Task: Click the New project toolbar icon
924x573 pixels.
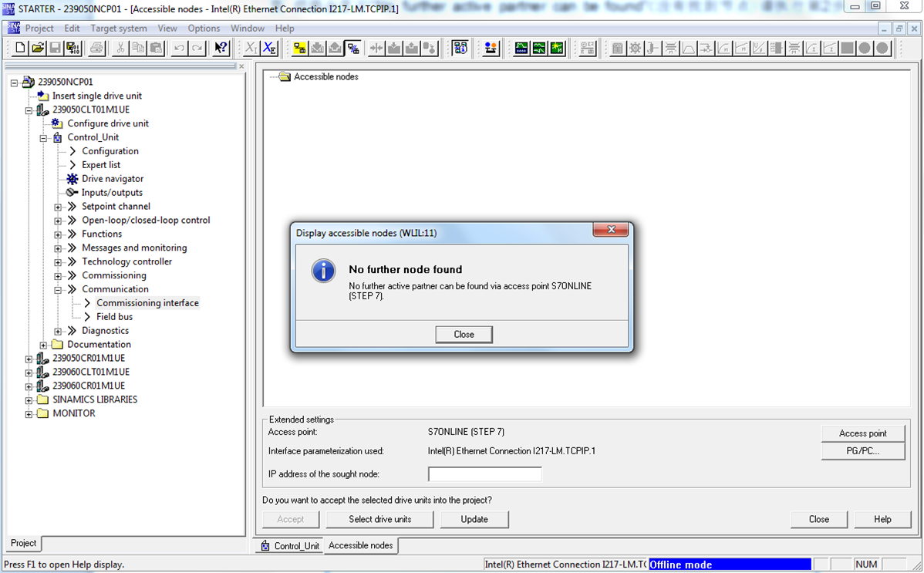Action: (21, 48)
